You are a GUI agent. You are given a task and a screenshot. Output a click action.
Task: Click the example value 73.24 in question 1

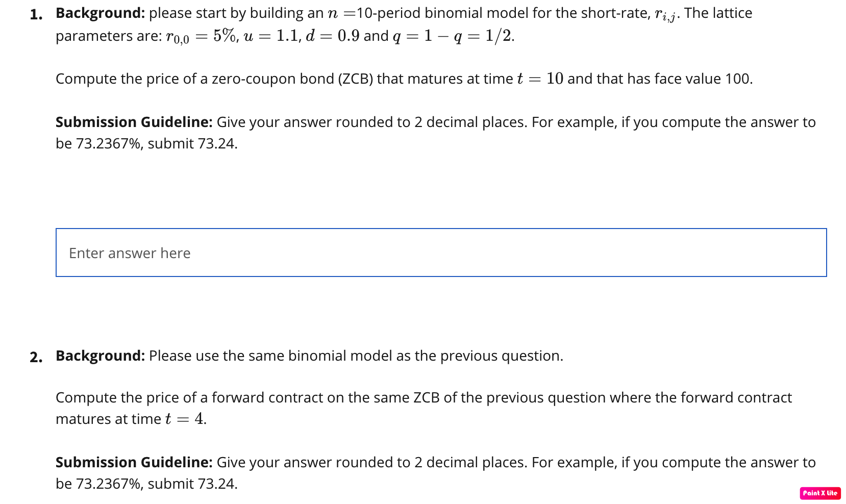point(216,143)
